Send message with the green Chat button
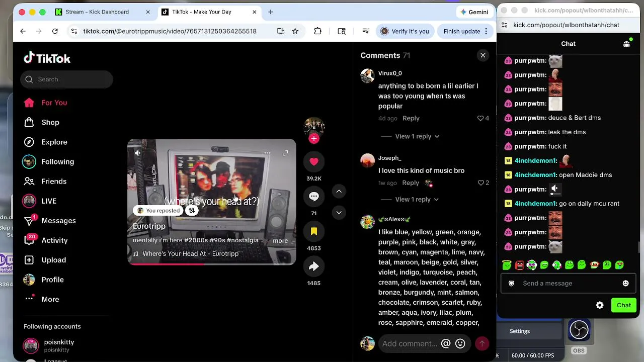The height and width of the screenshot is (362, 644). point(624,305)
